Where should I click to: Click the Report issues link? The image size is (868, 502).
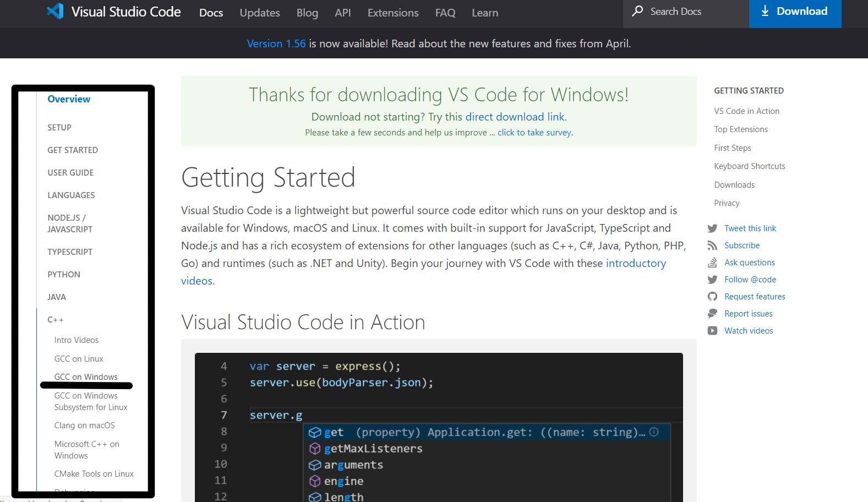point(749,314)
